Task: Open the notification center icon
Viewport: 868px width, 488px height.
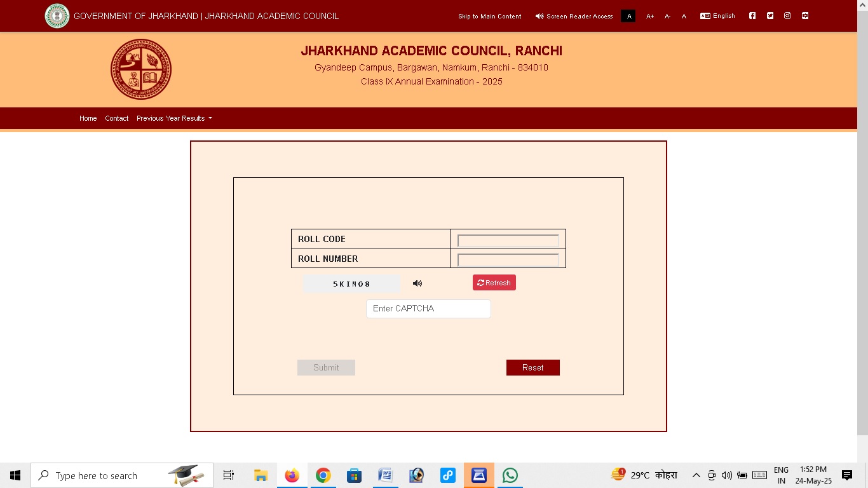Action: (x=847, y=475)
